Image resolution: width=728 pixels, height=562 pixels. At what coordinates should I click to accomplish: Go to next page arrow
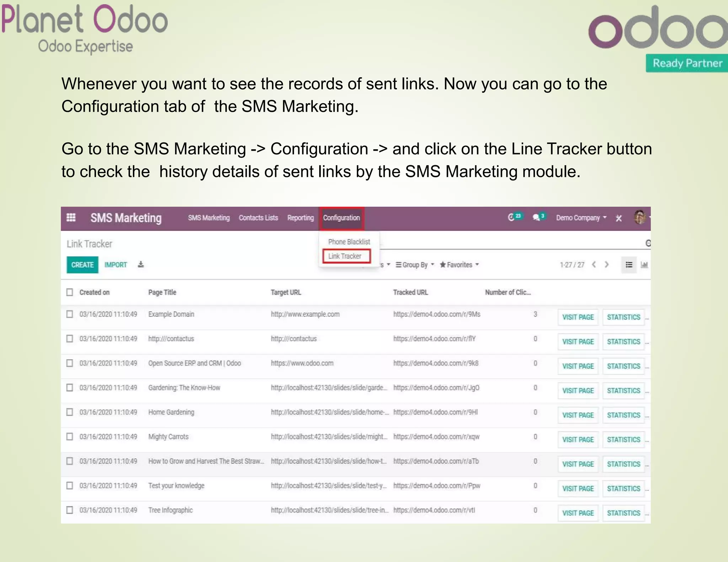click(x=607, y=265)
